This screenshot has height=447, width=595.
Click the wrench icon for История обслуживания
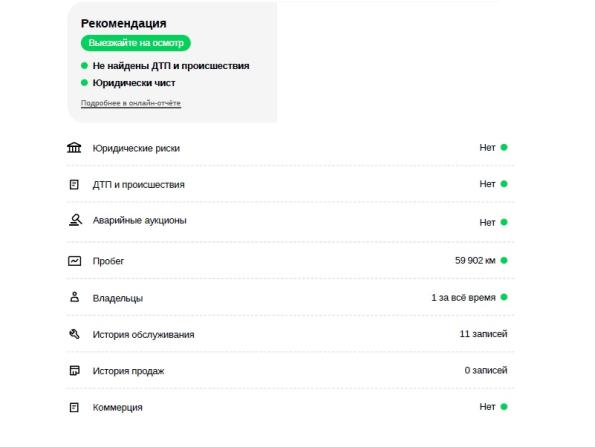[74, 334]
